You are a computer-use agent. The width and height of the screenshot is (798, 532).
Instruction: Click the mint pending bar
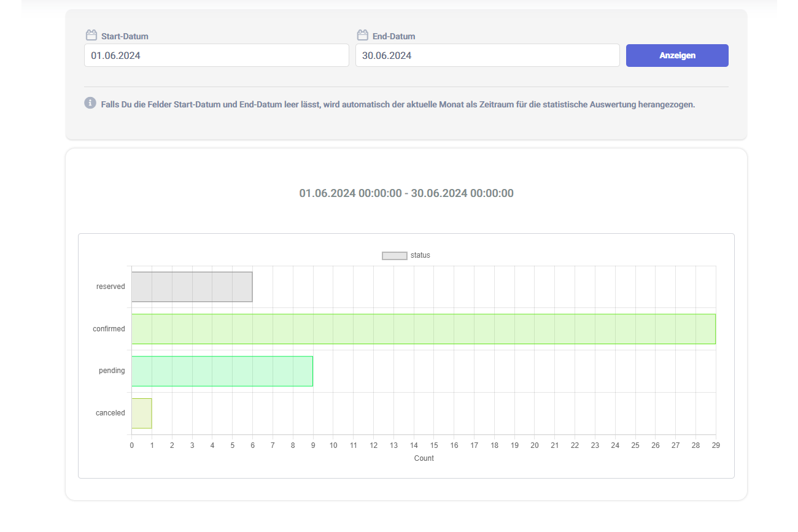coord(222,371)
